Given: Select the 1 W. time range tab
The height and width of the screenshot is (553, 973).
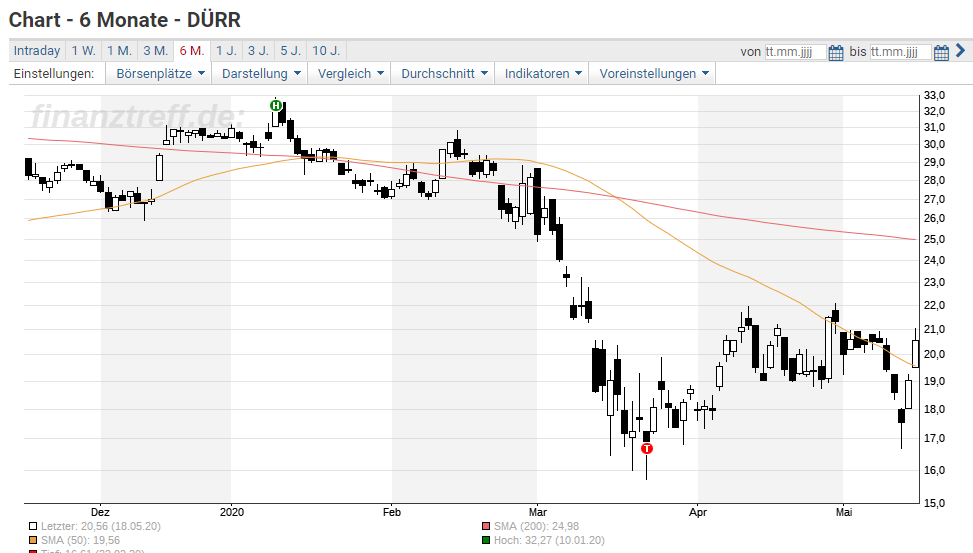Looking at the screenshot, I should (x=83, y=51).
